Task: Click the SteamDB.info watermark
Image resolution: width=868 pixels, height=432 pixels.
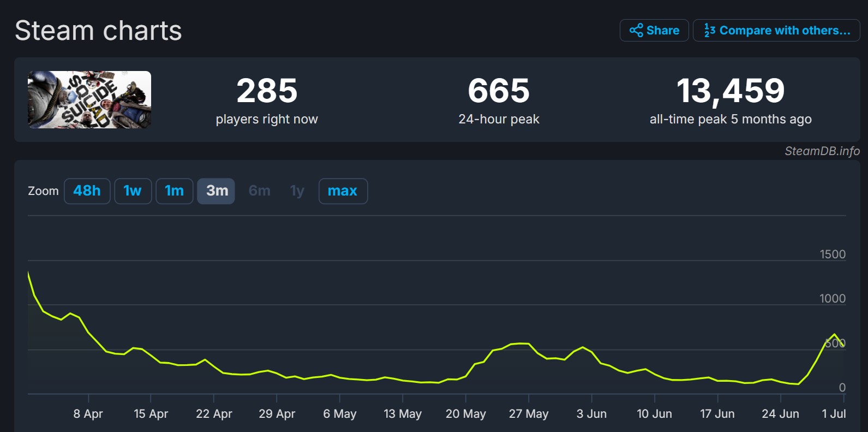Action: coord(822,151)
